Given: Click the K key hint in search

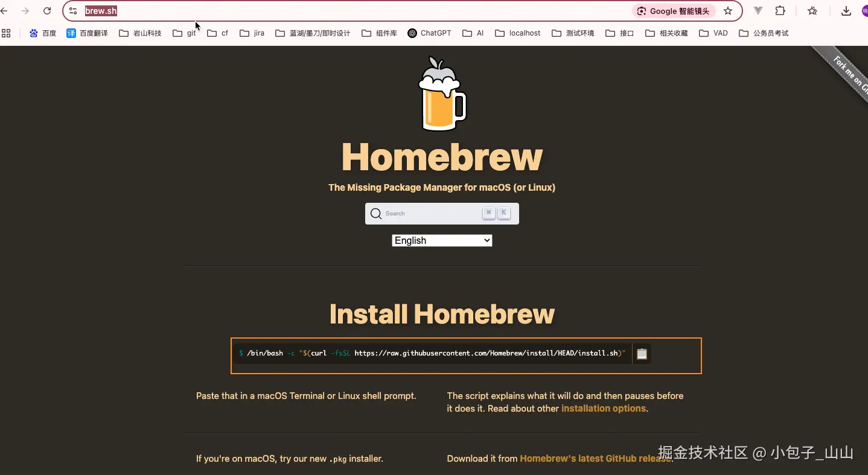Looking at the screenshot, I should click(503, 213).
